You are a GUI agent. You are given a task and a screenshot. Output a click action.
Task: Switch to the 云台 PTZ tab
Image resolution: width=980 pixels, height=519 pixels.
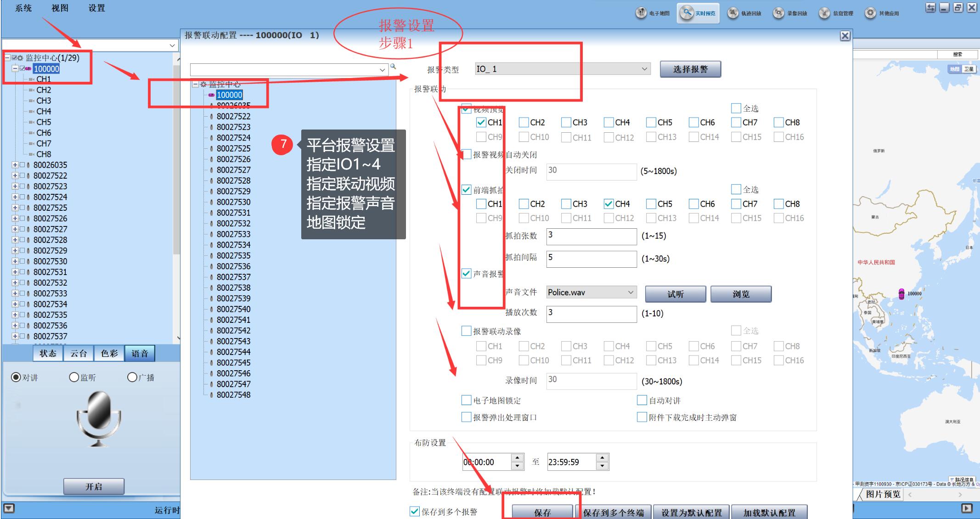click(x=79, y=353)
